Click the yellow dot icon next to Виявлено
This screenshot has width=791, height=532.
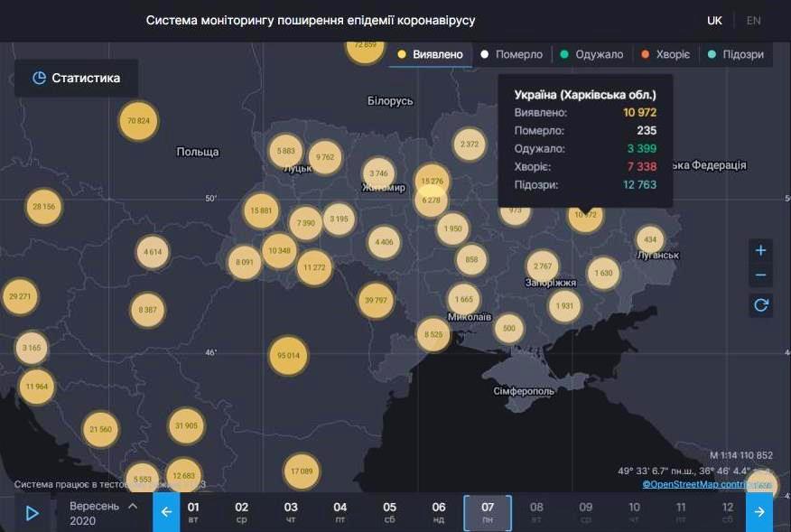point(402,54)
